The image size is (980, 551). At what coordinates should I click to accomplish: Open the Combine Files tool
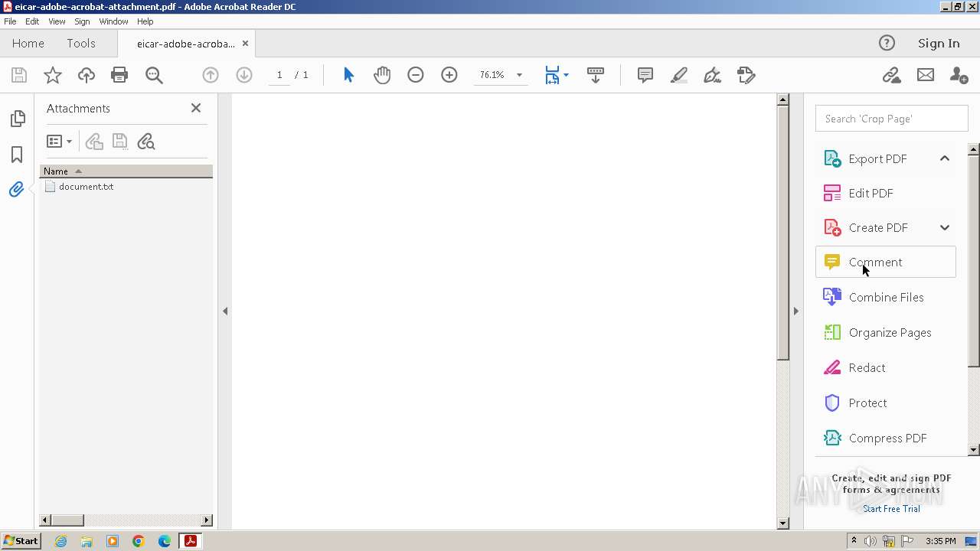tap(886, 297)
